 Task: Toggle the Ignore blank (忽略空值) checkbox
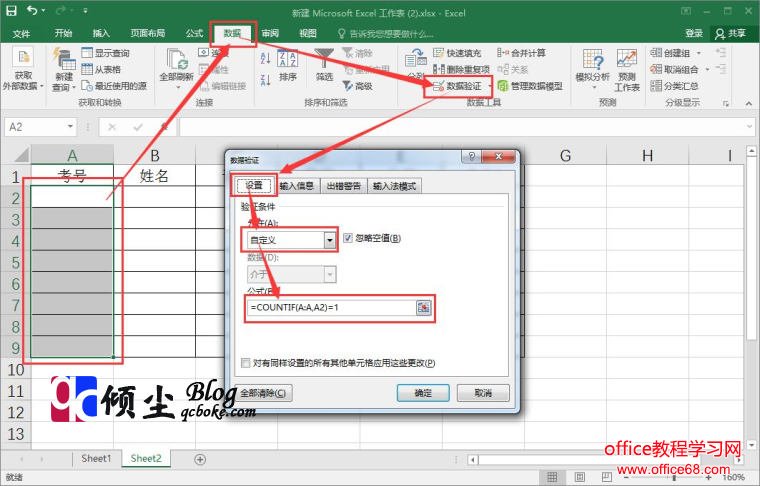point(348,238)
